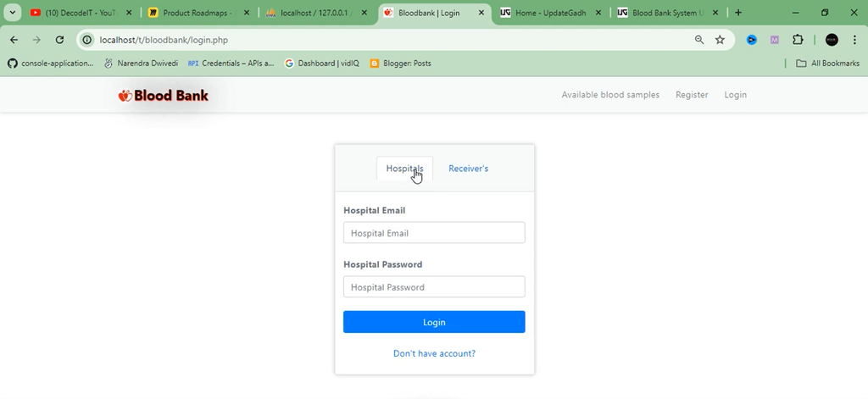Click the purple M extension icon

(x=775, y=40)
